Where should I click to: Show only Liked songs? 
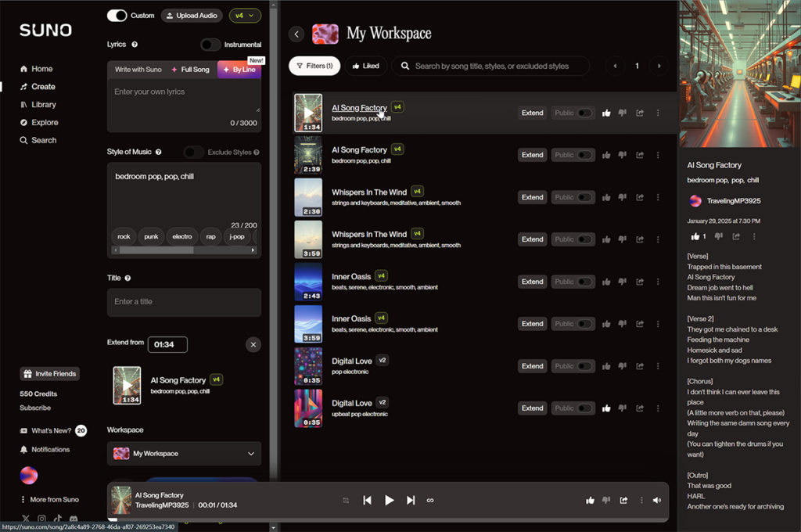tap(366, 66)
